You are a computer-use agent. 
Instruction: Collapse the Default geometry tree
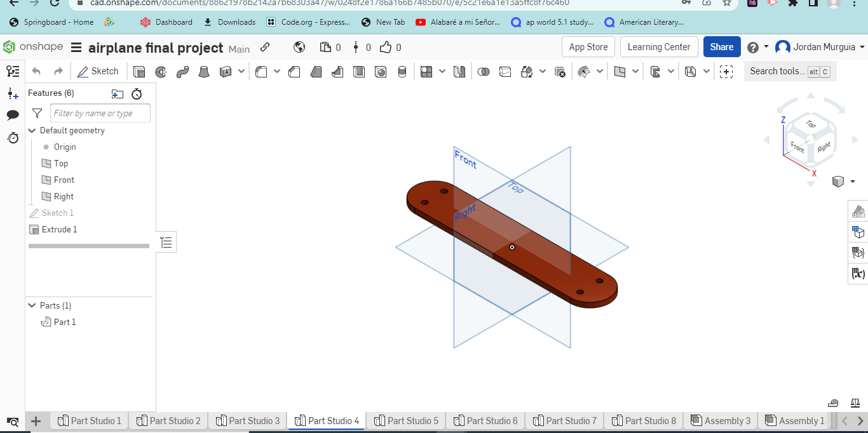[32, 130]
